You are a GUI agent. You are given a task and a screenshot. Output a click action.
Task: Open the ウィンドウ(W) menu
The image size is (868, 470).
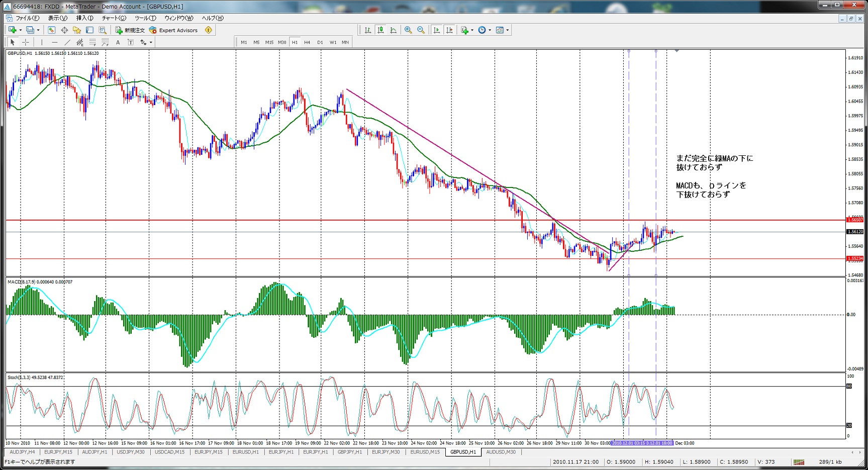tap(179, 18)
